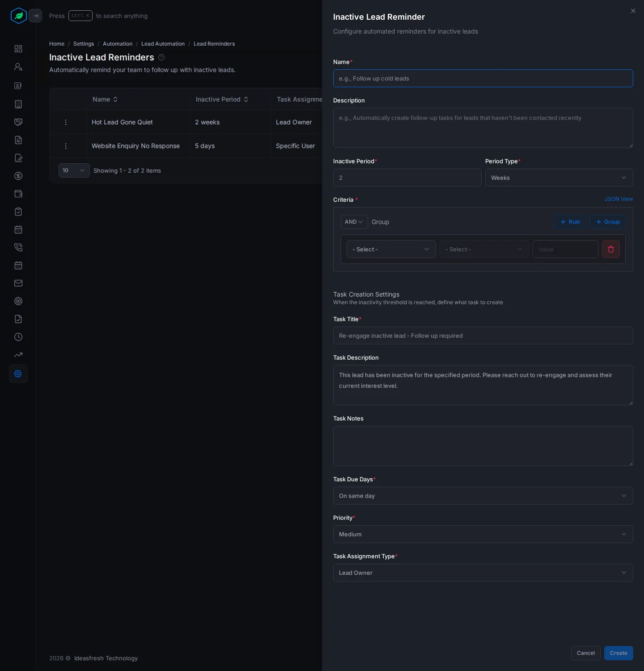Open the user search icon in sidebar
This screenshot has height=671, width=644.
point(18,67)
